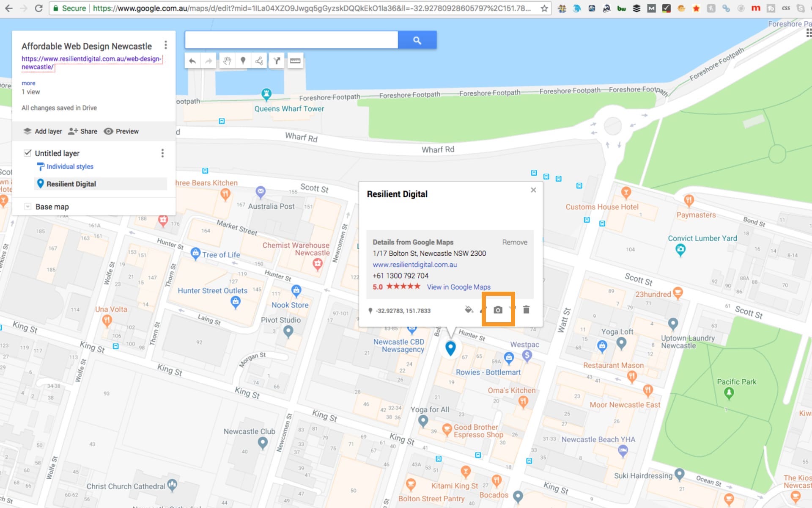812x508 pixels.
Task: Click Add layer
Action: click(43, 131)
